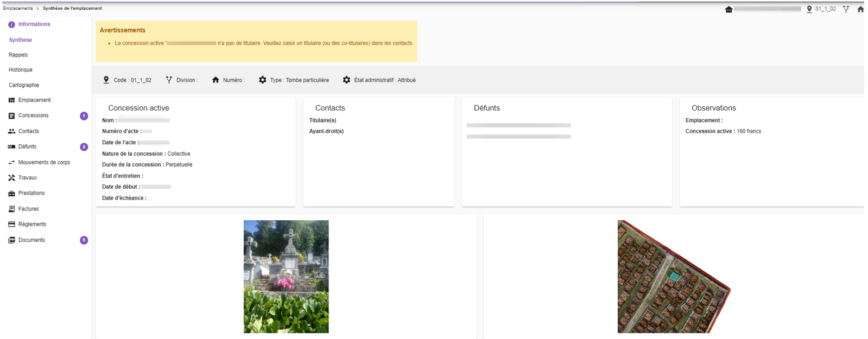The image size is (868, 339).
Task: Click the Emplacements breadcrumb link
Action: (x=18, y=8)
